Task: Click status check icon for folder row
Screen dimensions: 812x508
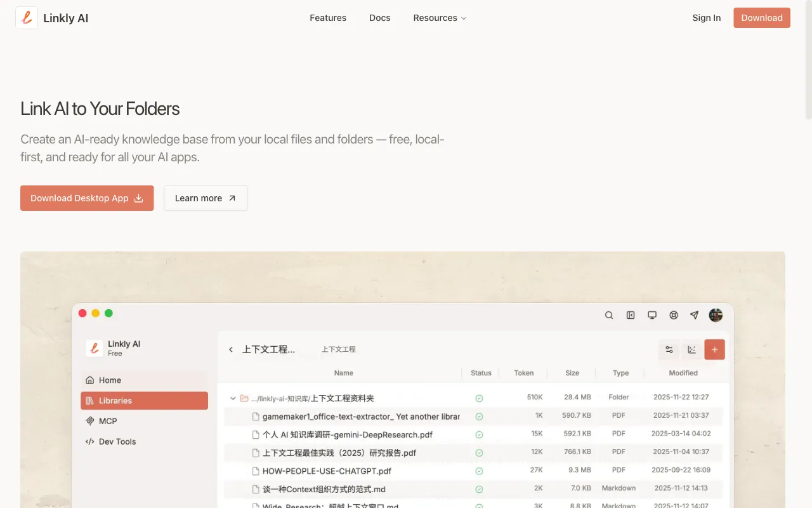Action: [x=479, y=398]
